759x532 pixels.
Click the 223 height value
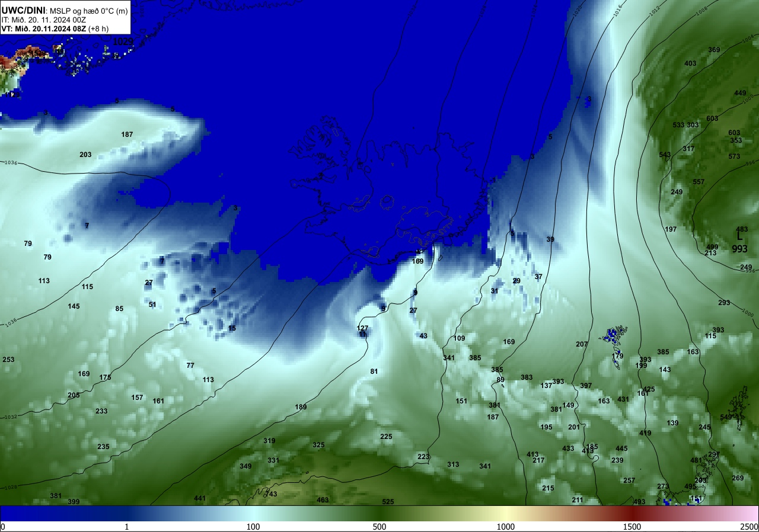(423, 457)
